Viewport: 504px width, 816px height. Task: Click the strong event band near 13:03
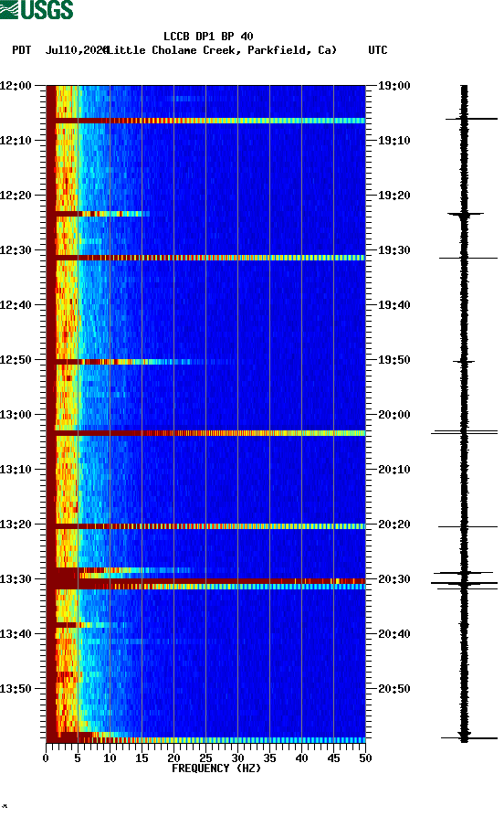(x=206, y=433)
